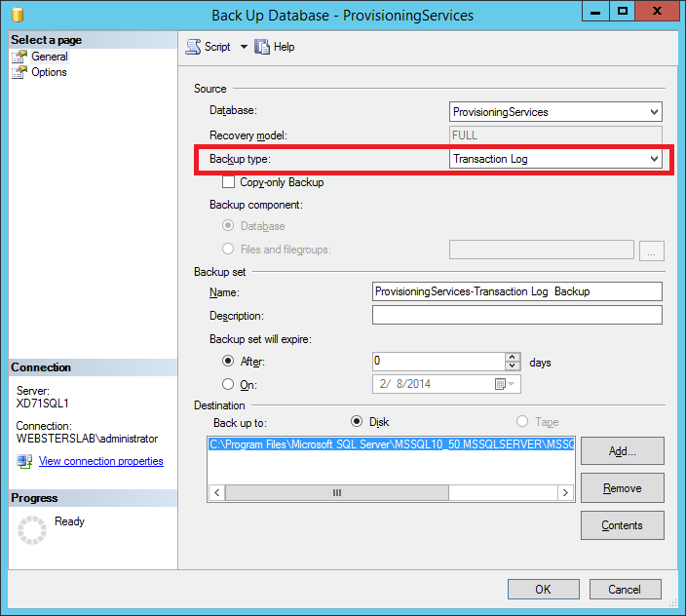The height and width of the screenshot is (616, 686).
Task: Click the backup set Description field
Action: (516, 315)
